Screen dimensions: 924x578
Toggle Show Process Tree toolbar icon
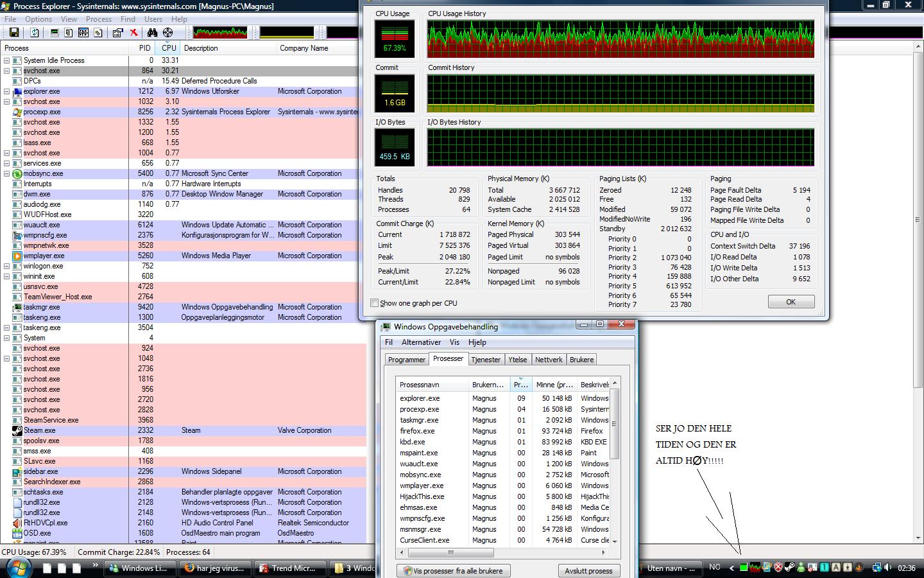tap(69, 32)
